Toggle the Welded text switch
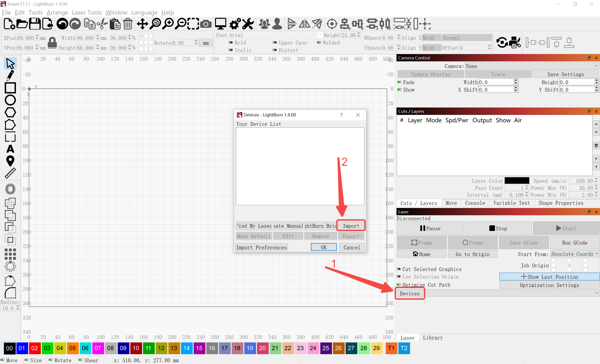600x364 pixels. [x=319, y=43]
